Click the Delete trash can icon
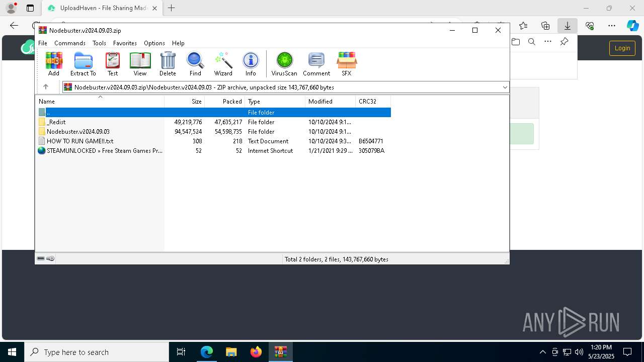The width and height of the screenshot is (644, 362). (x=168, y=64)
